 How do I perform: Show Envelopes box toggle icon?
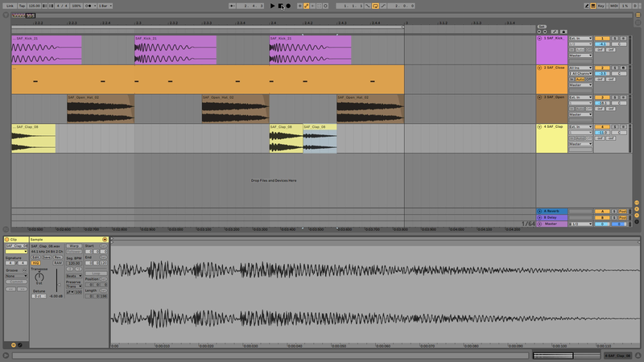pyautogui.click(x=19, y=345)
